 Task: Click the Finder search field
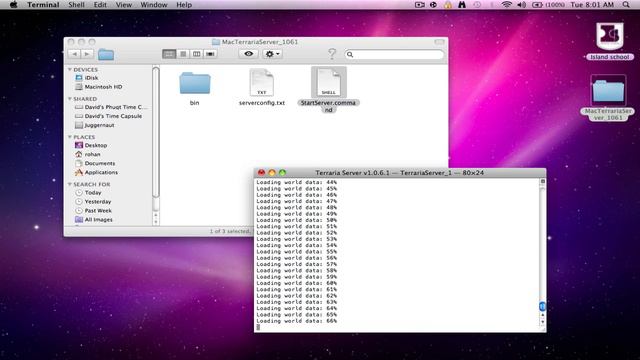point(394,54)
